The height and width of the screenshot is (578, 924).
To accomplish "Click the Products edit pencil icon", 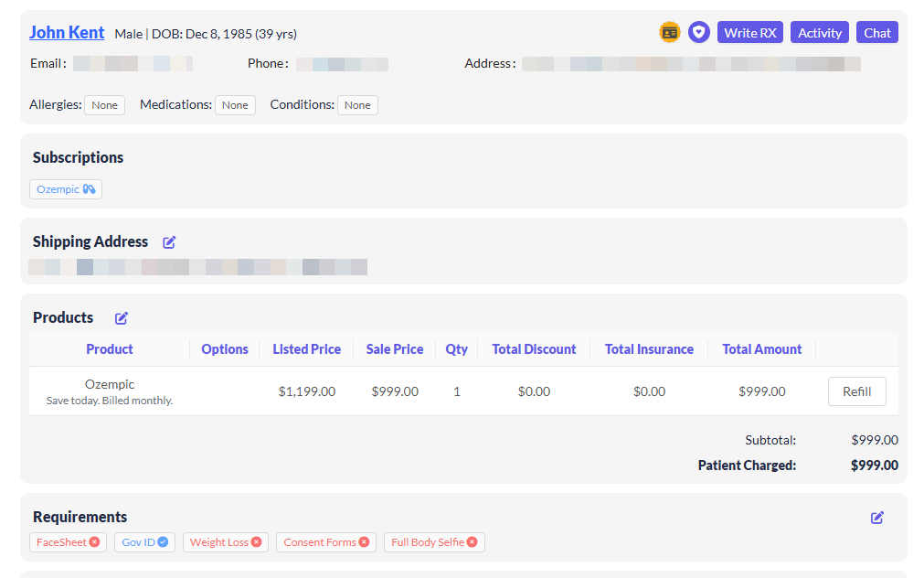I will pyautogui.click(x=122, y=318).
